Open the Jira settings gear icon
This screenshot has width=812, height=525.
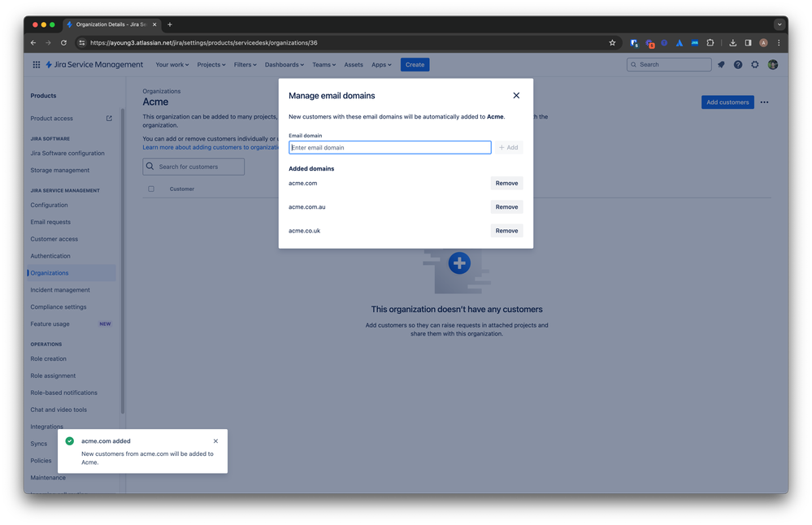(x=755, y=64)
